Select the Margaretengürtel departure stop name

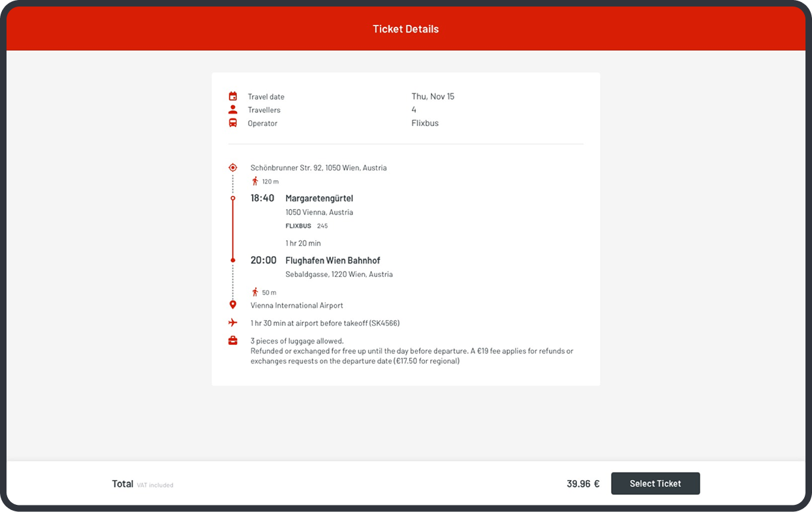[x=319, y=198]
